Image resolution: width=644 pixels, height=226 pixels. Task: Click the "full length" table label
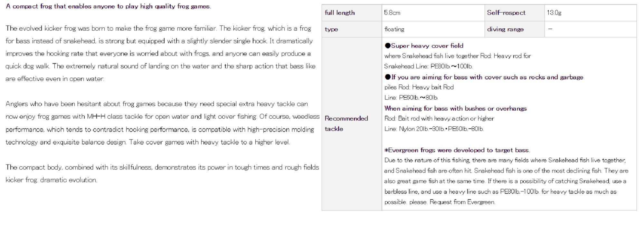point(340,13)
